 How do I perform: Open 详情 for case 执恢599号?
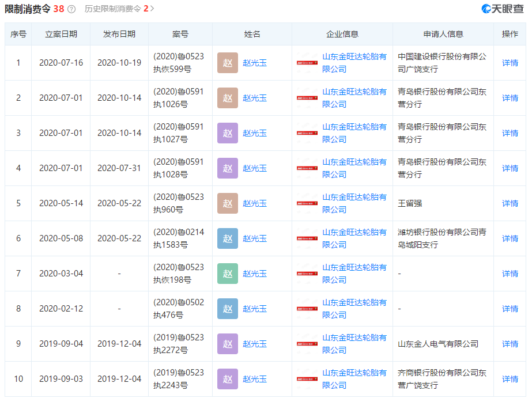click(x=510, y=63)
